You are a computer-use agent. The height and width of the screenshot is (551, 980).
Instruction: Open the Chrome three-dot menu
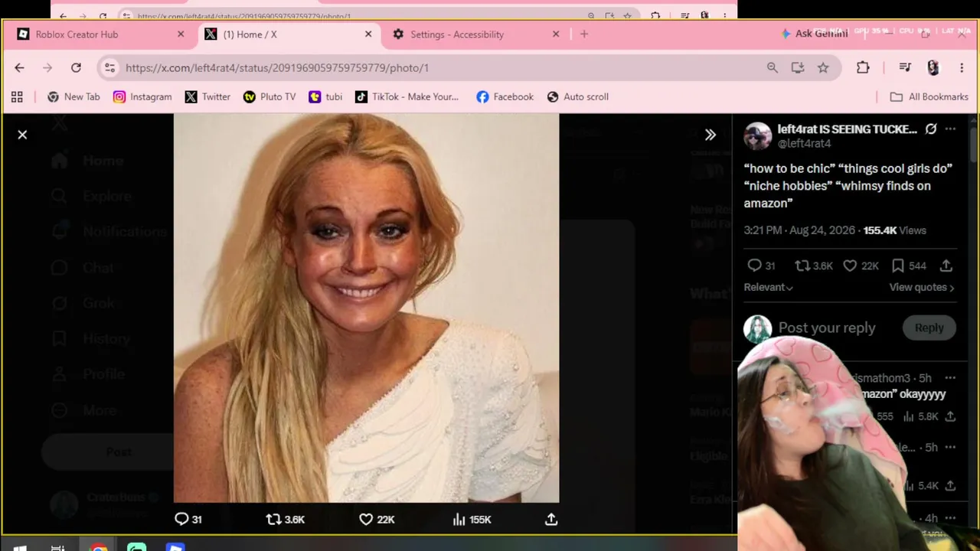point(962,68)
